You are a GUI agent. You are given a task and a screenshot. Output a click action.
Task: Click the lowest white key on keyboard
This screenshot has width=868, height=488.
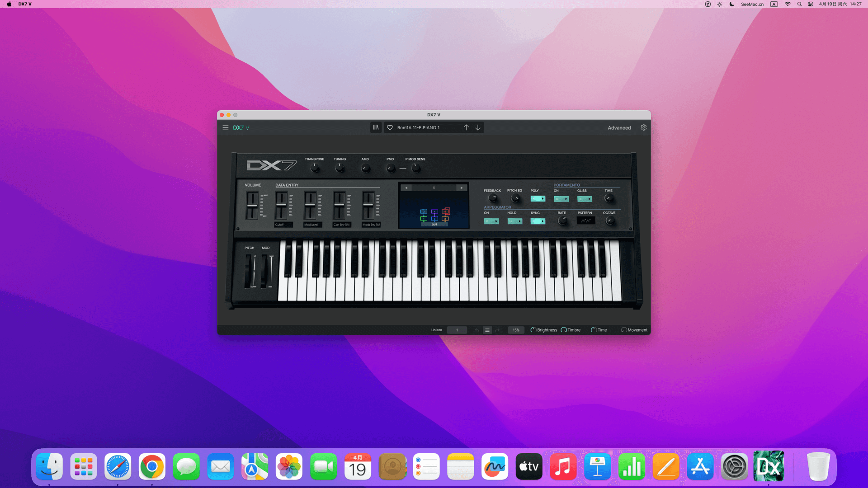coord(283,289)
